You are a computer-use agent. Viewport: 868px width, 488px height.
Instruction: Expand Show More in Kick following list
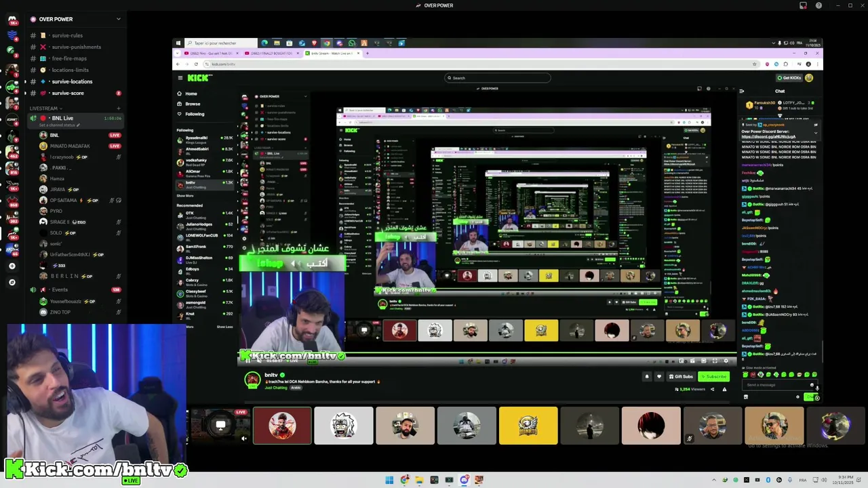[185, 196]
